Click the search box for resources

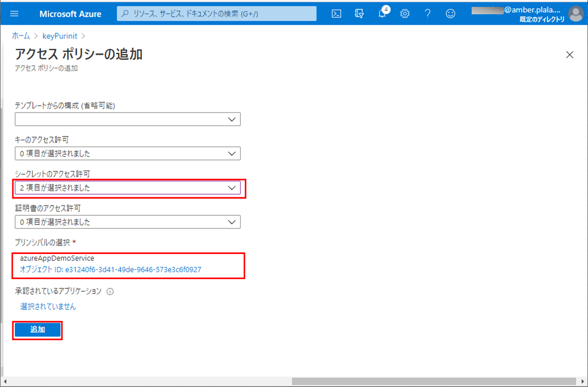point(217,14)
